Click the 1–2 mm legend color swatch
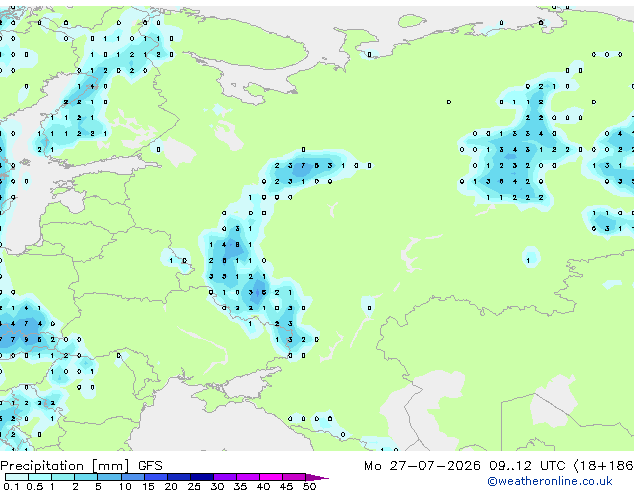634x490 pixels. [63, 477]
